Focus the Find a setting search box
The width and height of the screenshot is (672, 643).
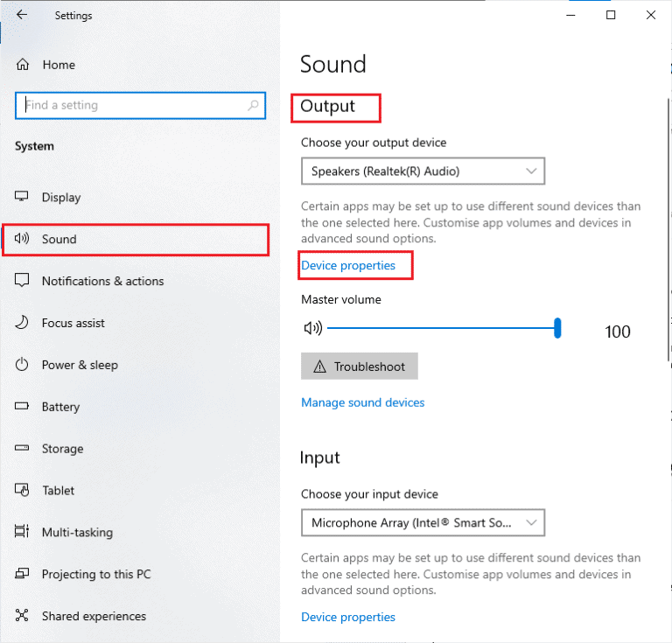(131, 106)
